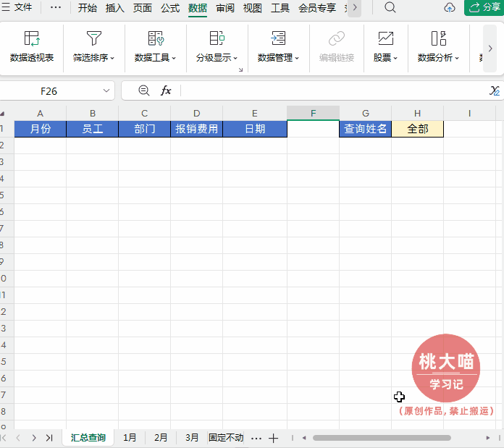Click the green 分享 button
Viewport: 504px width, 448px height.
[x=484, y=7]
